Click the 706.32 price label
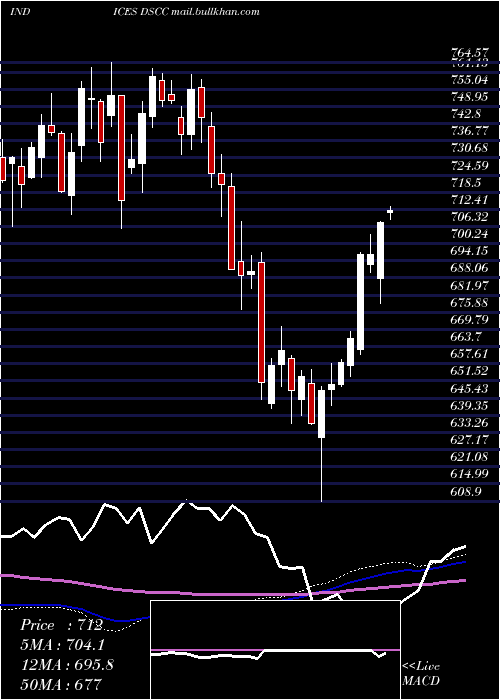This screenshot has width=500, height=700. (x=470, y=217)
